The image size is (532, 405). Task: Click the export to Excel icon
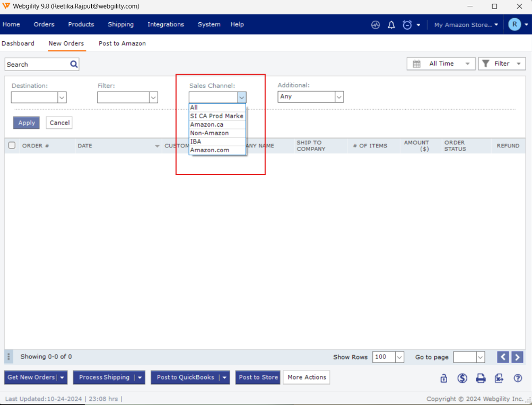coord(499,378)
